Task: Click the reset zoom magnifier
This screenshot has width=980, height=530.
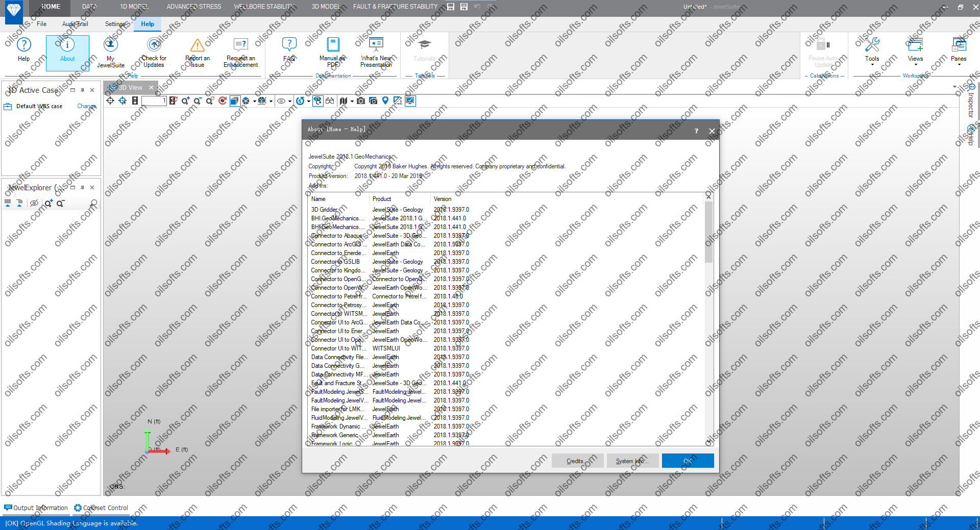Action: click(x=210, y=101)
